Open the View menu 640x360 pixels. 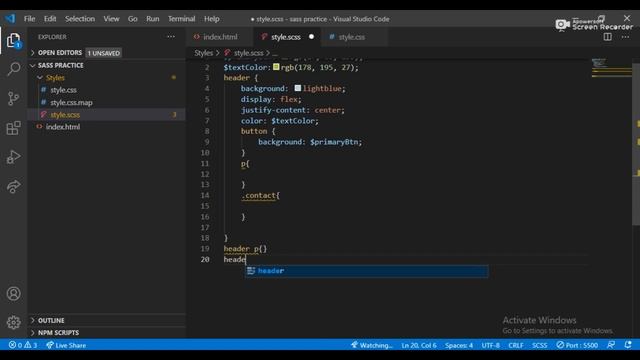(x=111, y=19)
